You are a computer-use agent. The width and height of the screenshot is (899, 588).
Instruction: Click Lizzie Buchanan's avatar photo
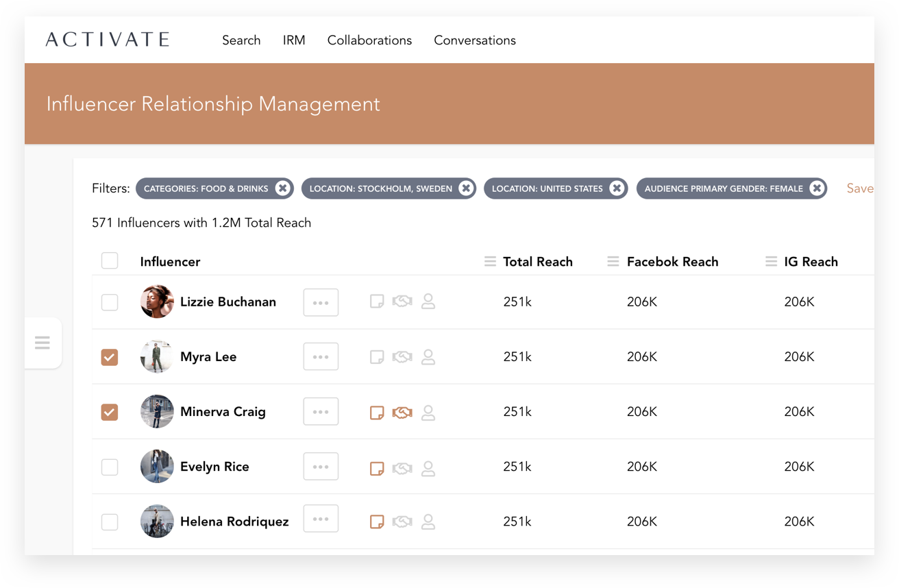coord(157,302)
